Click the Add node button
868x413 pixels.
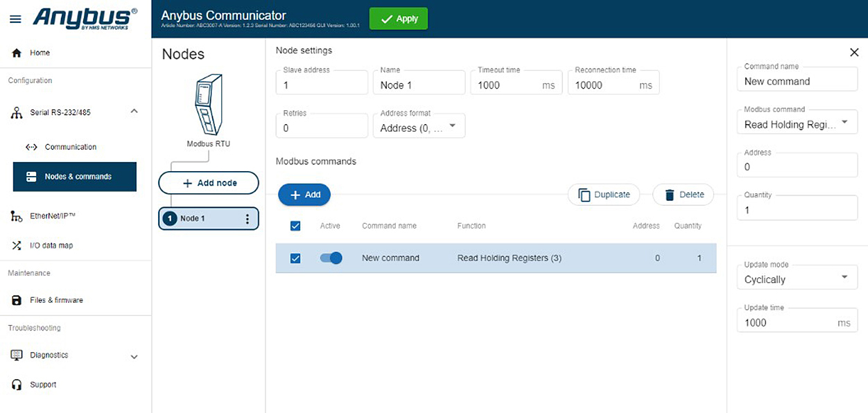(x=209, y=183)
